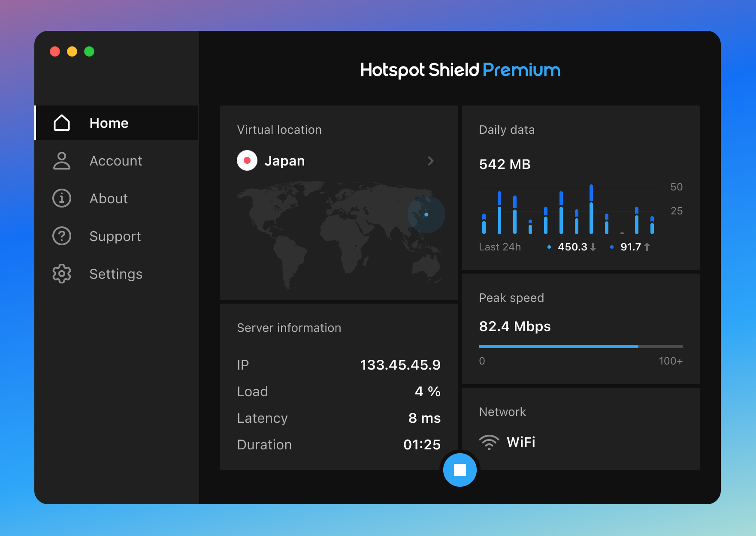Click the Duration value 01:25
The width and height of the screenshot is (756, 536).
[x=422, y=445]
